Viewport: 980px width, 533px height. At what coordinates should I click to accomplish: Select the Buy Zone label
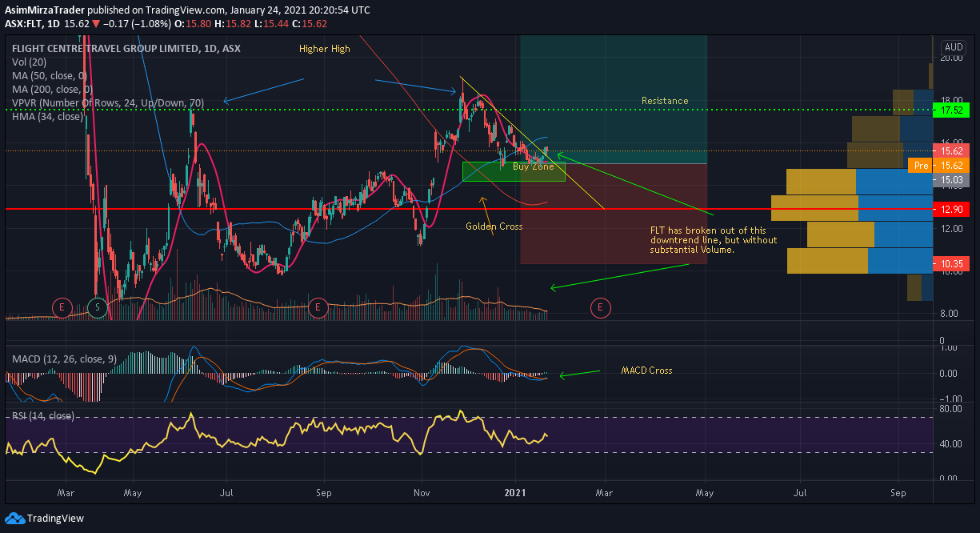point(533,166)
